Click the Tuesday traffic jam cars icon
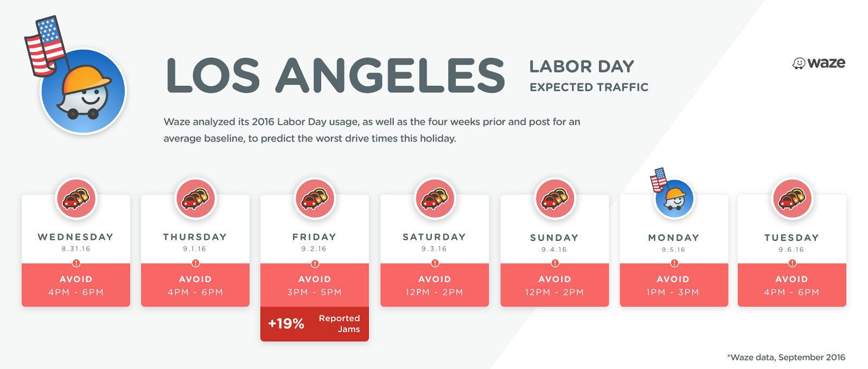 coord(793,199)
